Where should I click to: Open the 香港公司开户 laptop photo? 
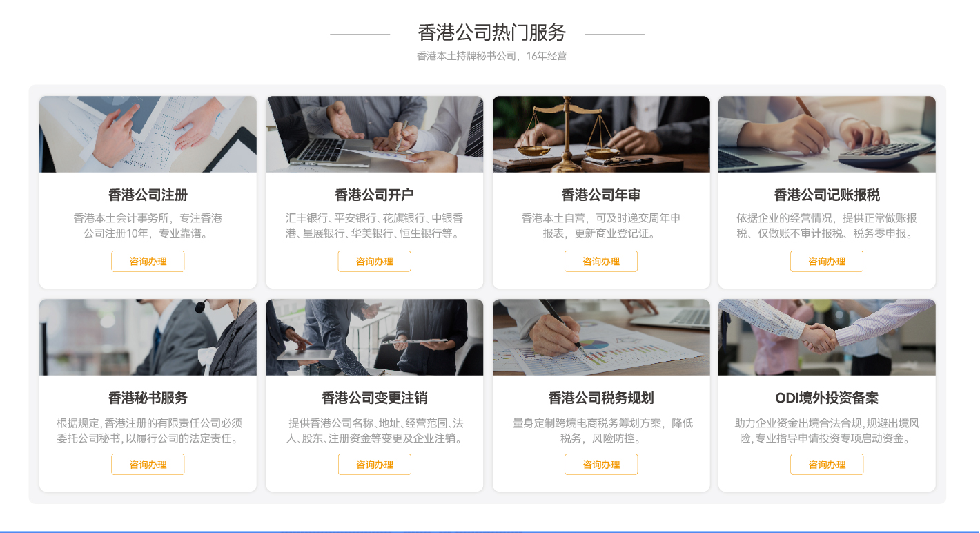point(374,134)
